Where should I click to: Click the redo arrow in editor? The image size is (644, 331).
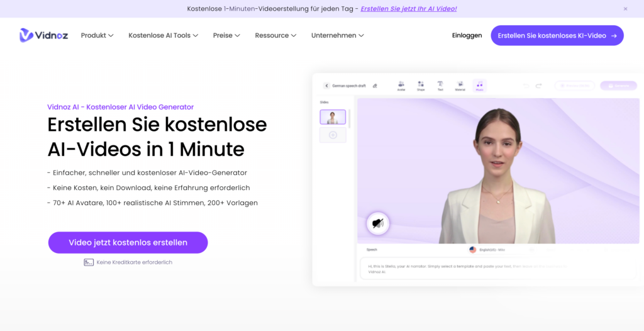(x=538, y=86)
